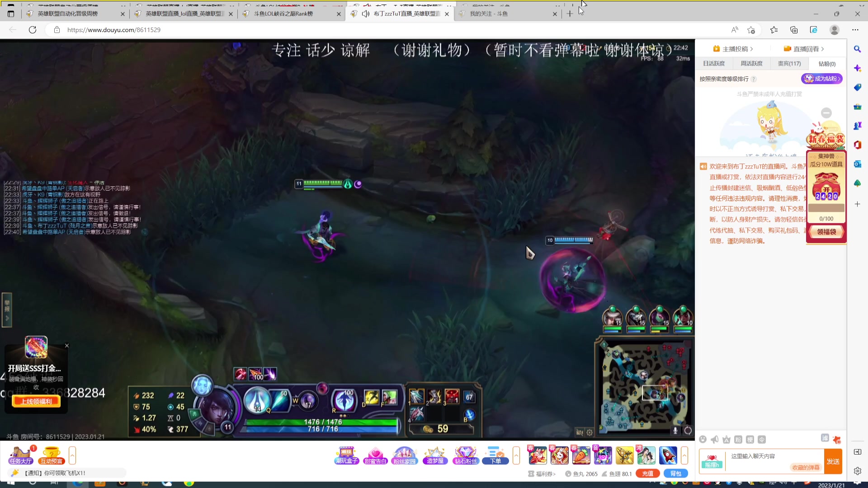
Task: Expand the 举报 report side tab
Action: [x=7, y=310]
